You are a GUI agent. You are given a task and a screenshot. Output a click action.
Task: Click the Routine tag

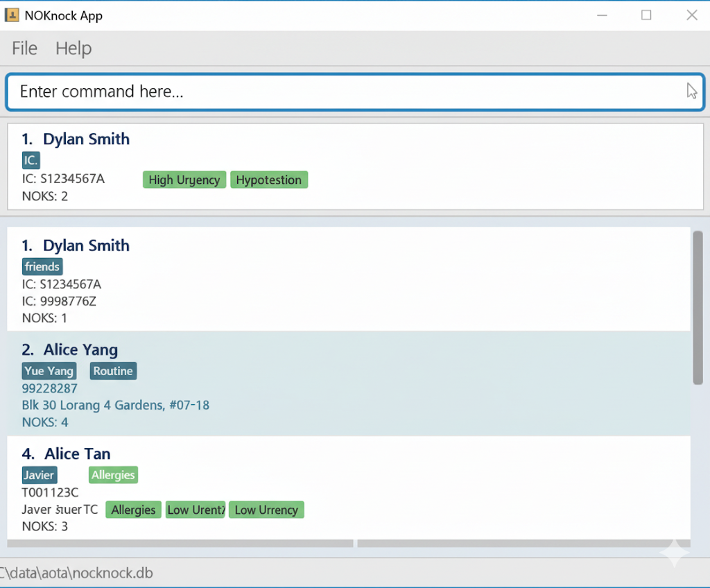tap(113, 371)
